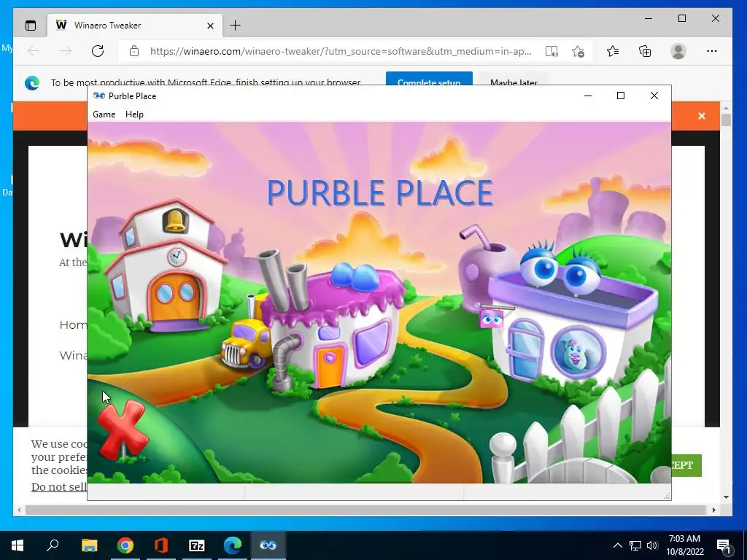Click Purble Place taskbar button
Viewport: 747px width, 560px height.
pyautogui.click(x=268, y=545)
